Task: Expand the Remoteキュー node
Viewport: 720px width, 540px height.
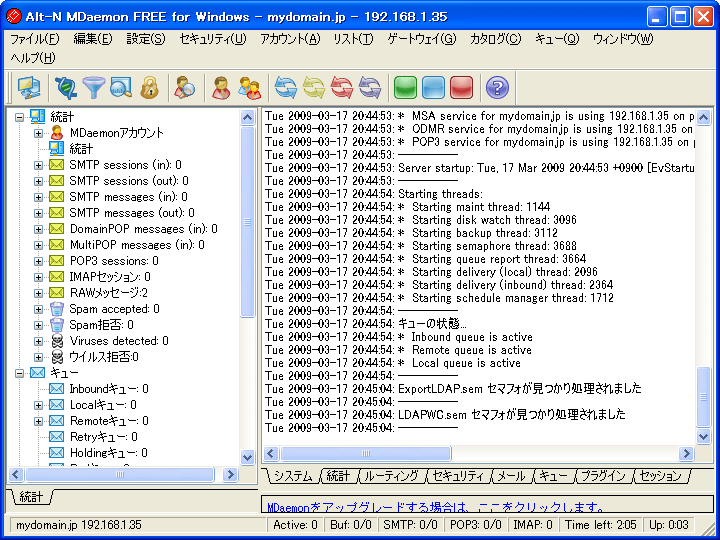Action: pyautogui.click(x=39, y=421)
